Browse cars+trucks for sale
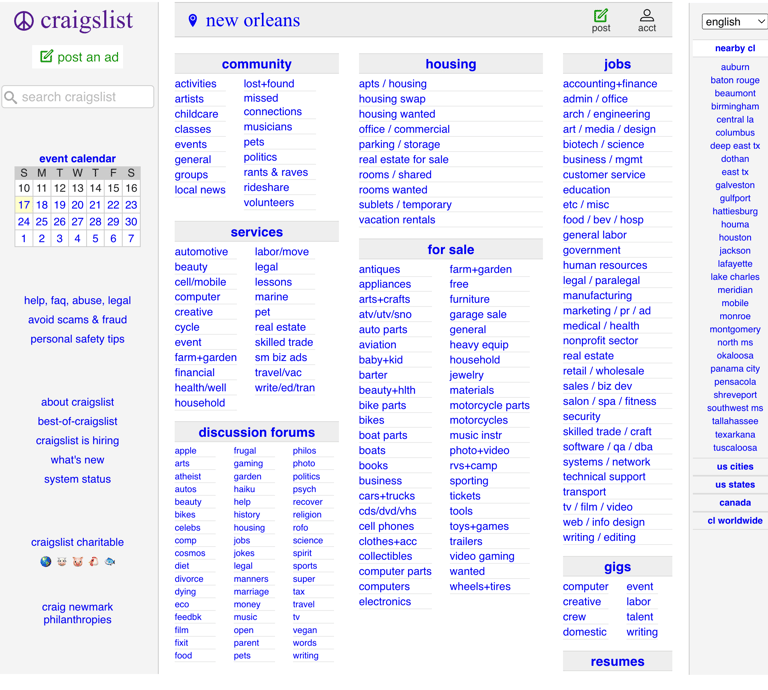The image size is (768, 690). click(x=386, y=496)
